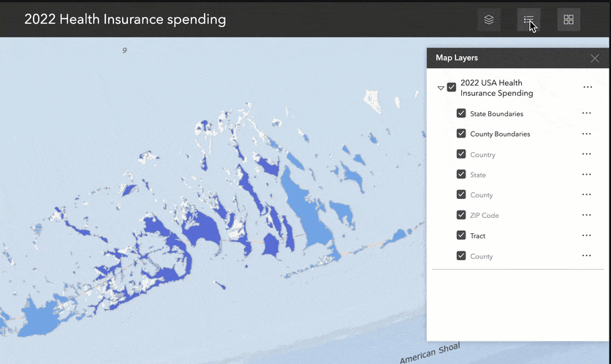611x364 pixels.
Task: Disable the Country layer checkbox
Action: (x=461, y=154)
